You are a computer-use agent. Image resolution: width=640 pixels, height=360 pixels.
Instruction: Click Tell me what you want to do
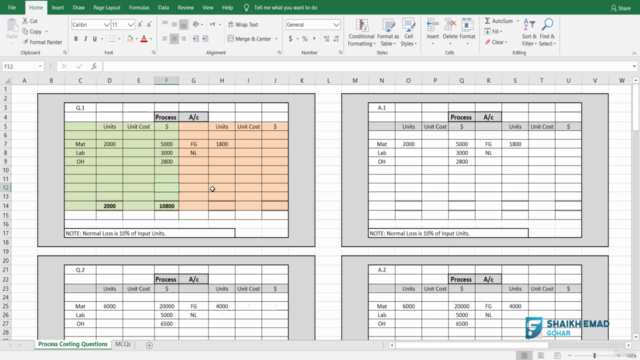[x=280, y=7]
